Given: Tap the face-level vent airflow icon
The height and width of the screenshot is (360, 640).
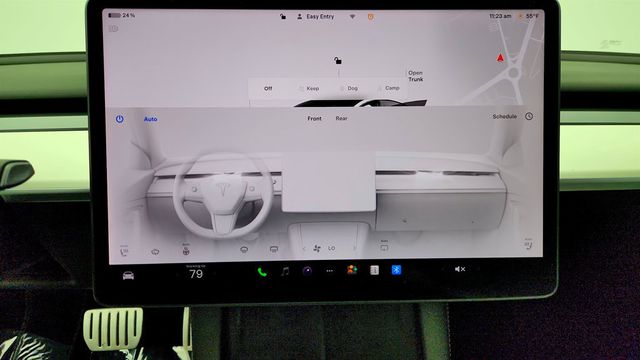Looking at the screenshot, I should [244, 249].
